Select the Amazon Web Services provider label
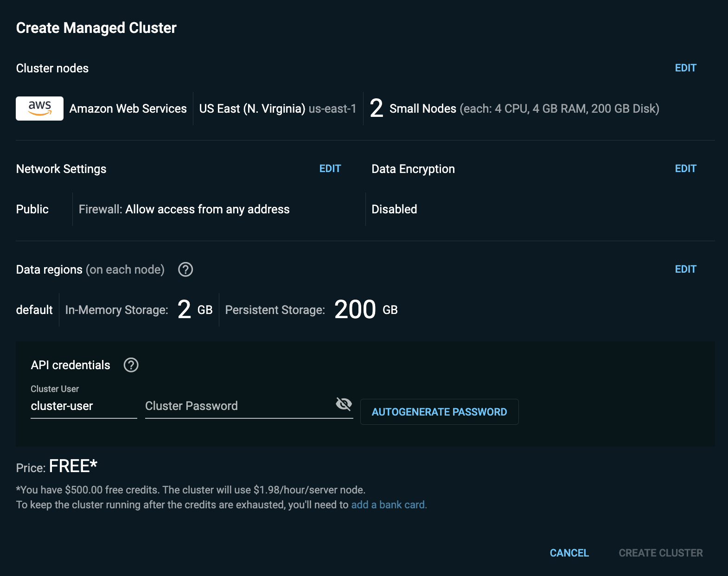This screenshot has height=576, width=728. [128, 109]
